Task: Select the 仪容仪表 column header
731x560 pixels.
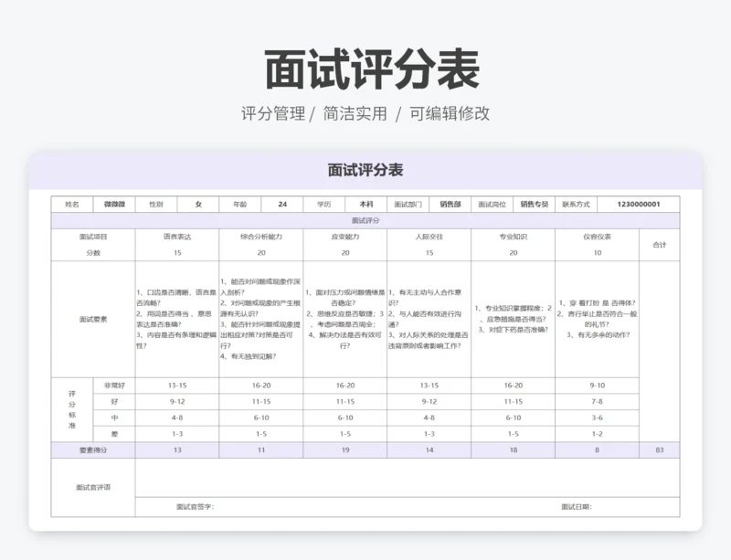Action: pyautogui.click(x=598, y=237)
